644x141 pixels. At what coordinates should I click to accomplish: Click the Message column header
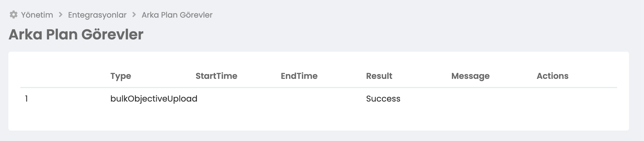point(470,76)
